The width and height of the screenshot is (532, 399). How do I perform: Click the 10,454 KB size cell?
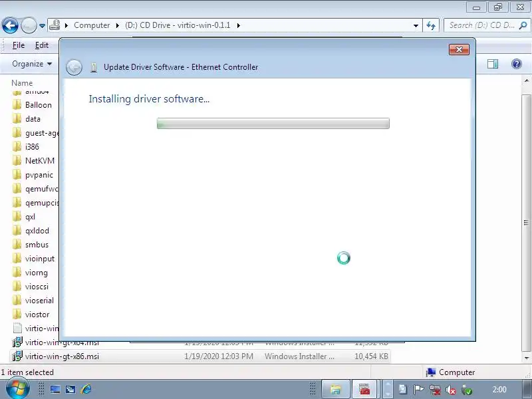click(371, 356)
